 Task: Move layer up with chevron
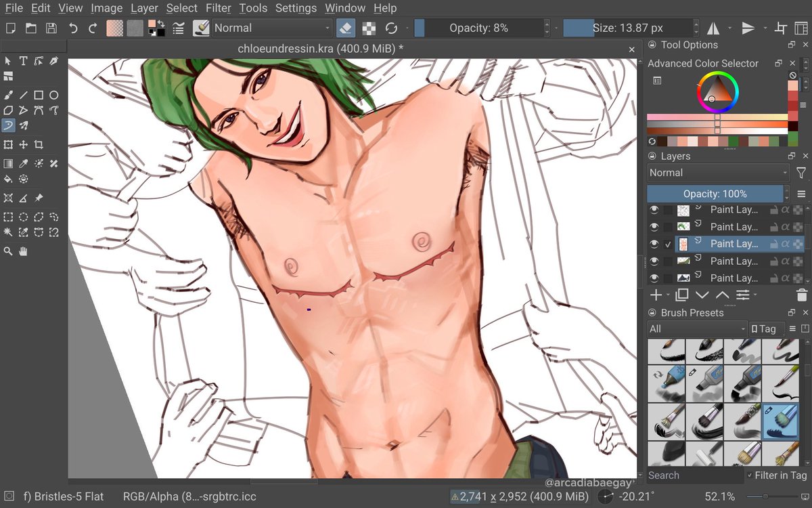[722, 295]
